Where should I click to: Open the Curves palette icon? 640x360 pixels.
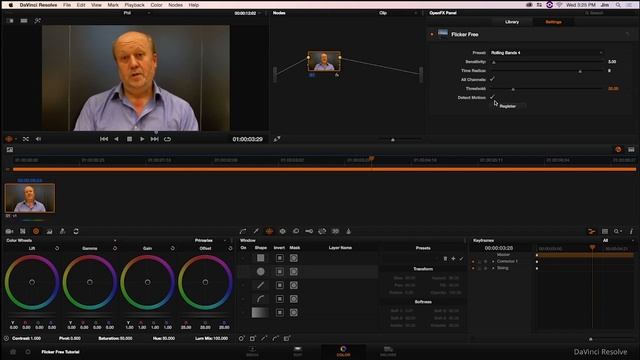coord(242,231)
